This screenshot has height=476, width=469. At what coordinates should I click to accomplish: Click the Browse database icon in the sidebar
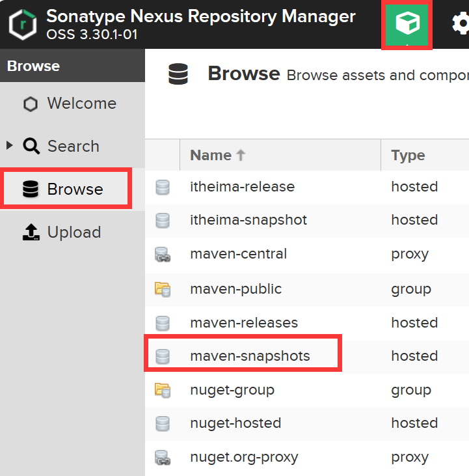[31, 189]
